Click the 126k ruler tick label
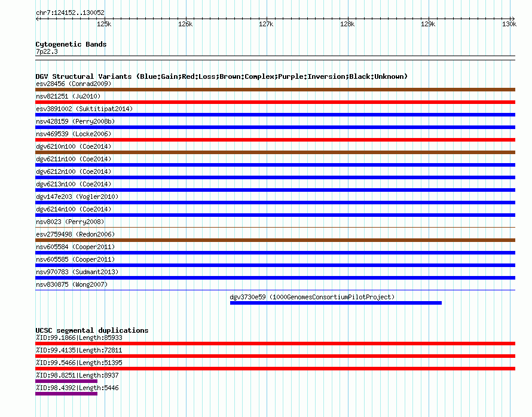This screenshot has width=532, height=417. 185,24
